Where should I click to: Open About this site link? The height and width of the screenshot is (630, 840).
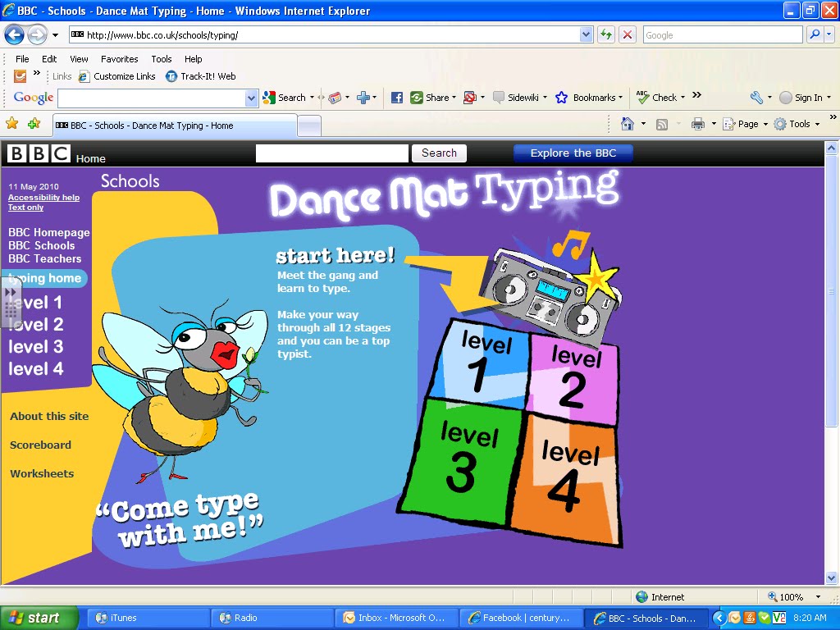[x=49, y=416]
